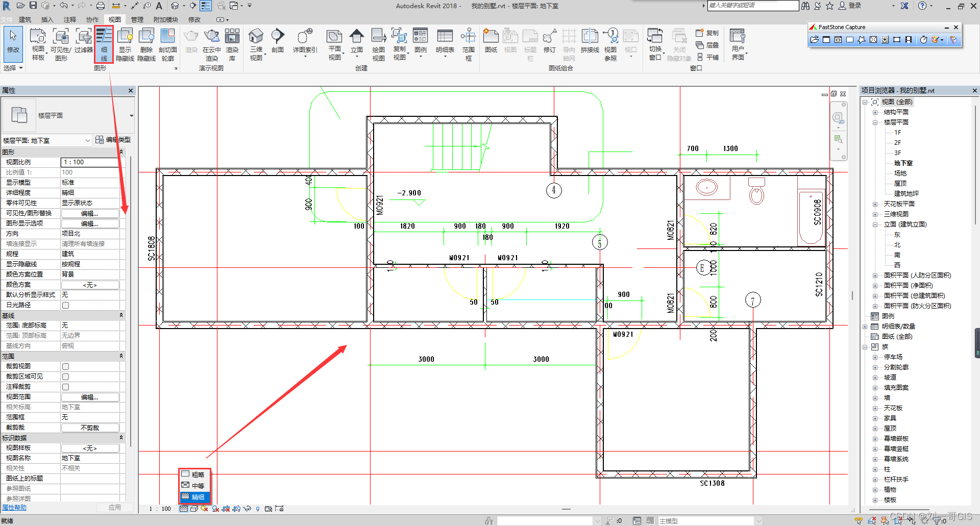Viewport: 980px width, 526px height.
Task: Select the 剖面 section tool
Action: point(278,41)
